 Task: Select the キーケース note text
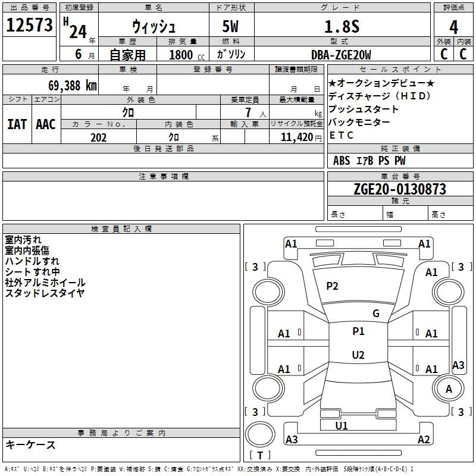(31, 444)
